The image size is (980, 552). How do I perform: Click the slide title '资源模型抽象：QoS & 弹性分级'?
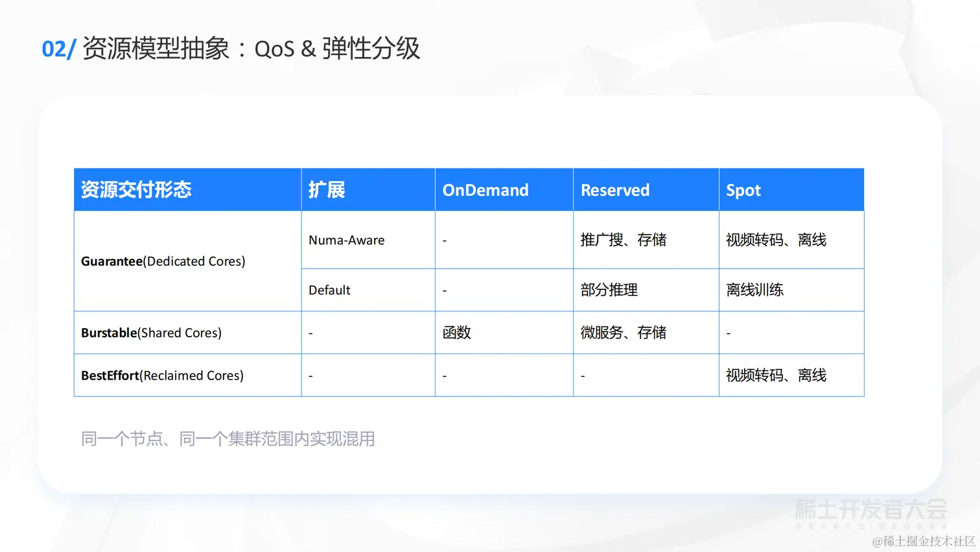click(251, 49)
